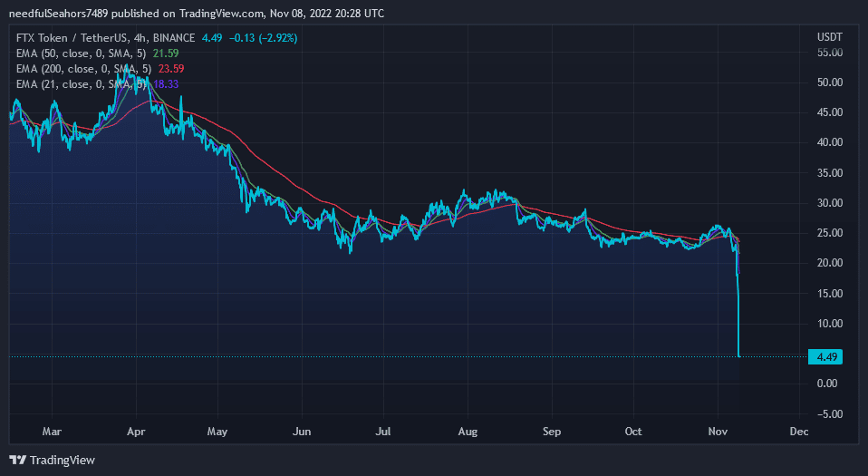Click the 55.00 price axis label
The image size is (868, 476).
coord(830,53)
